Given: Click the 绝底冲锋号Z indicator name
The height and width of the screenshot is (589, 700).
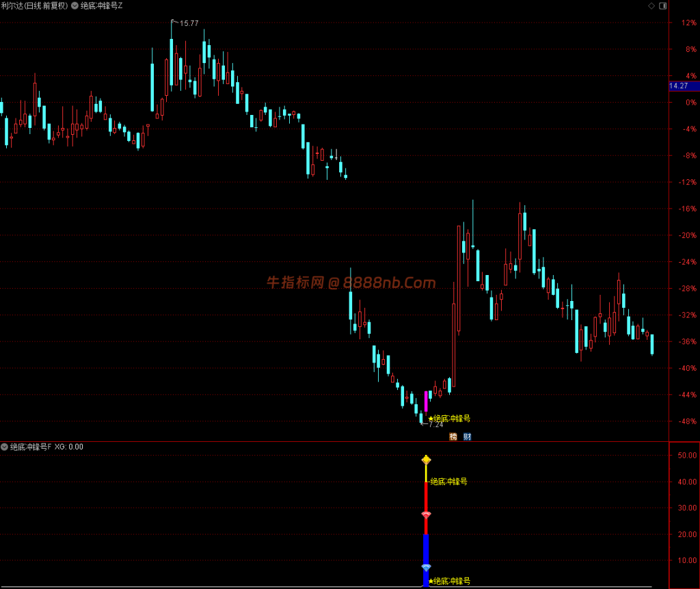Looking at the screenshot, I should [x=101, y=5].
